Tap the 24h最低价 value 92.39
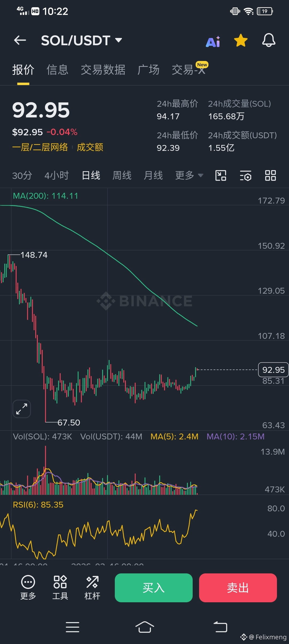289x644 pixels. (x=168, y=148)
